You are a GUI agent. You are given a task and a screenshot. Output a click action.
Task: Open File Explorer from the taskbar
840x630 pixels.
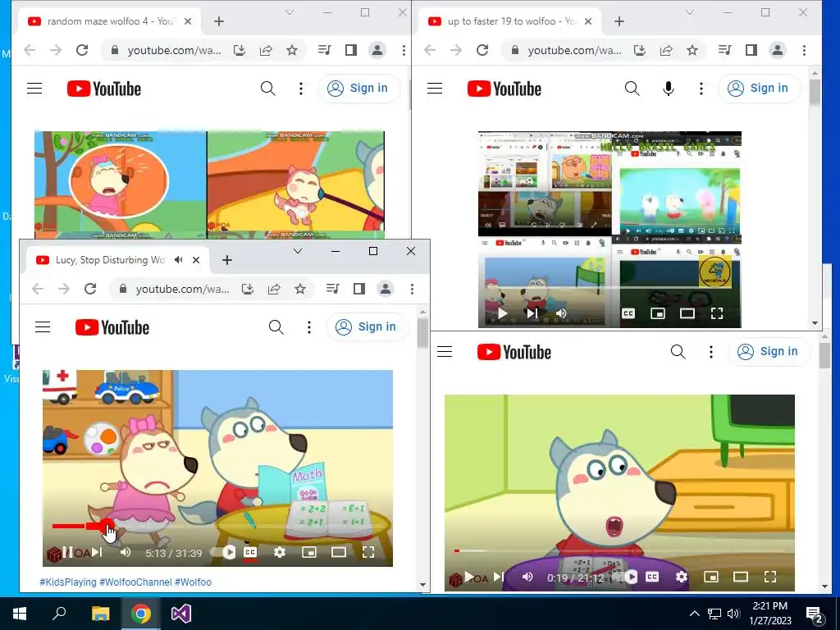[x=100, y=614]
